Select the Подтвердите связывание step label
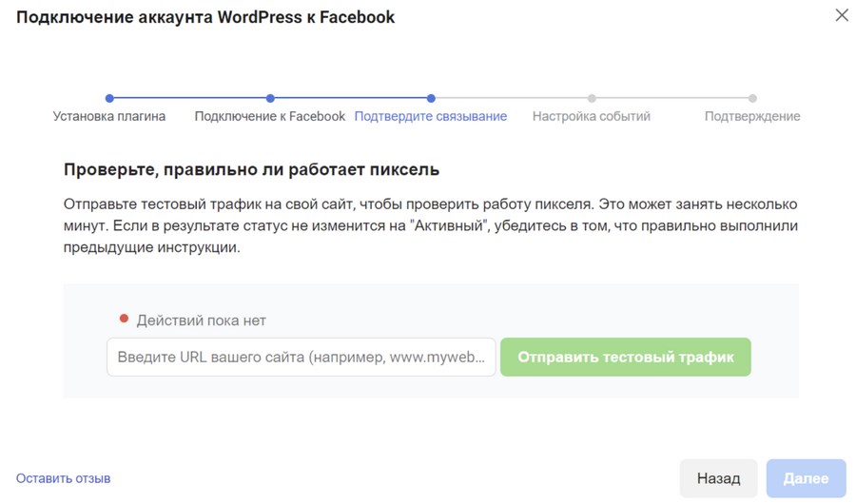Image resolution: width=856 pixels, height=504 pixels. point(431,116)
